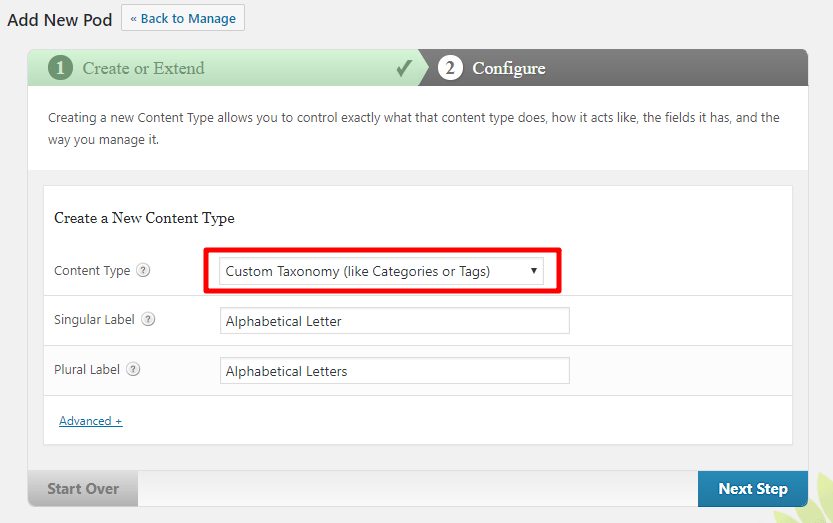The width and height of the screenshot is (833, 523).
Task: Click the Plural Label help icon
Action: pyautogui.click(x=133, y=369)
